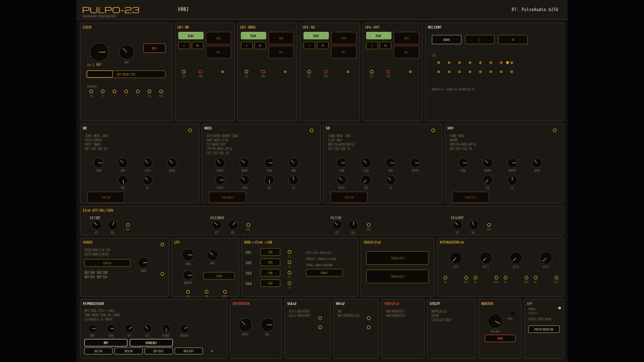644x362 pixels.
Task: Click the TOUCH CV 1 pad
Action: click(x=397, y=258)
